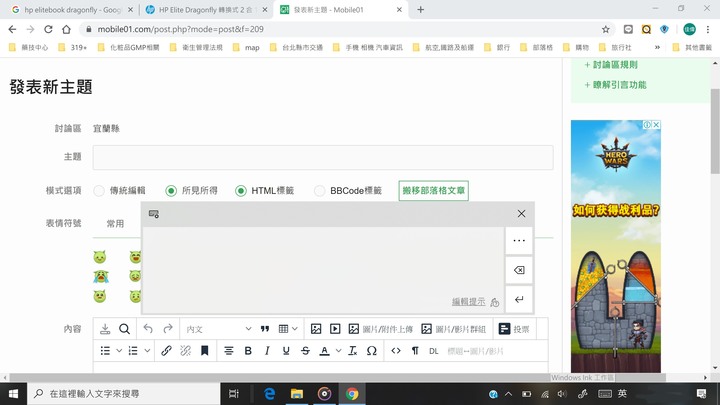Create a poll with 投票
The width and height of the screenshot is (720, 405).
[514, 329]
